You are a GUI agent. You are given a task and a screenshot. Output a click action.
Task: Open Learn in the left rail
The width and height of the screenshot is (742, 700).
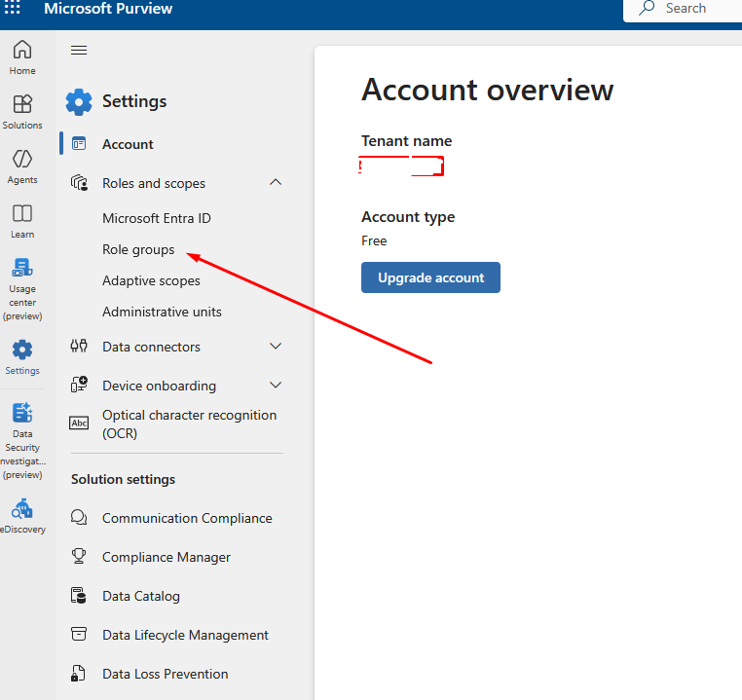(22, 221)
